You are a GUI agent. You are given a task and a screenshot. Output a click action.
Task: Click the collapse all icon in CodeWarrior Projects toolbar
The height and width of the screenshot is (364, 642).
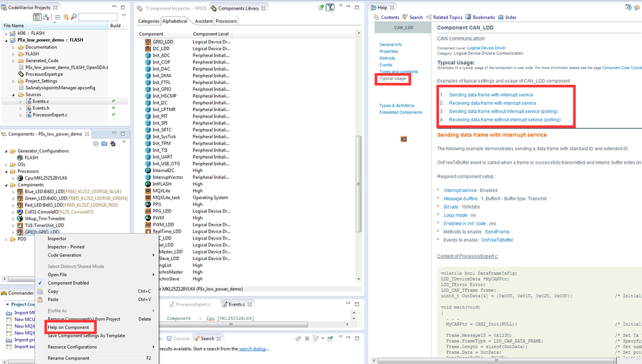[58, 17]
